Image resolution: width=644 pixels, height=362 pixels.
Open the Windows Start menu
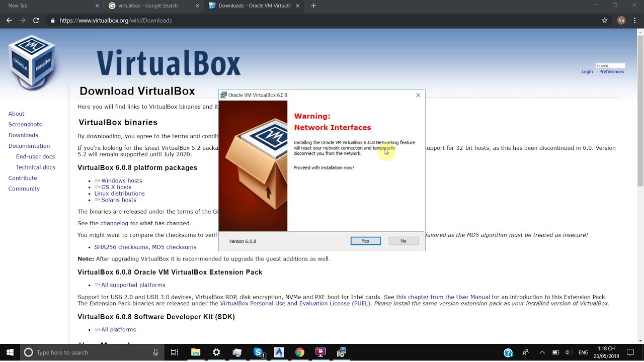(x=10, y=352)
